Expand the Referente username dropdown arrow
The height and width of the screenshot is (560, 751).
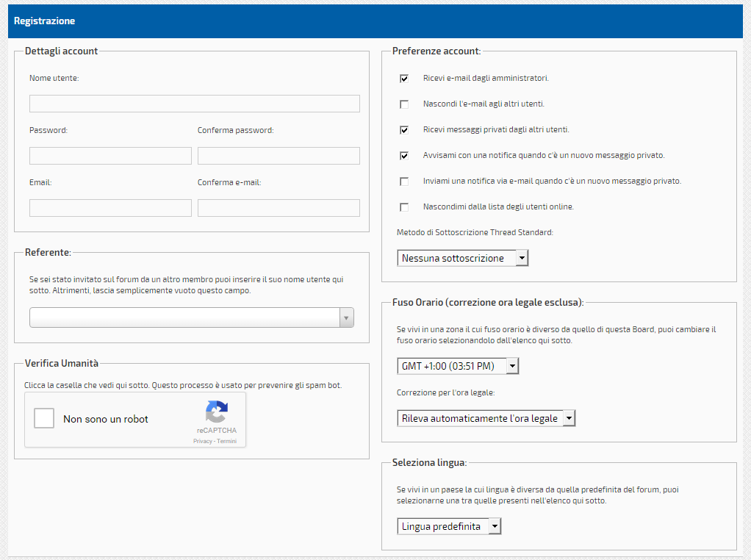pos(346,318)
